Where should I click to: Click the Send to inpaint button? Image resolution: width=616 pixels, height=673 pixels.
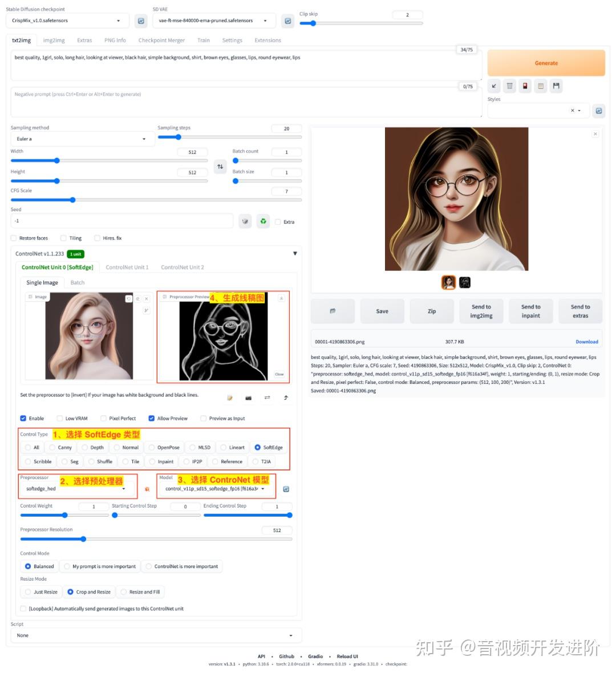[x=530, y=311]
